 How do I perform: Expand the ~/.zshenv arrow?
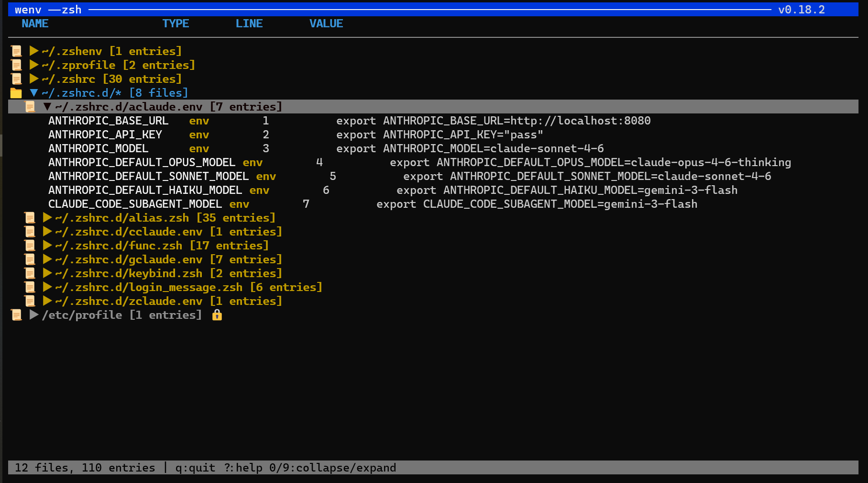click(x=34, y=51)
